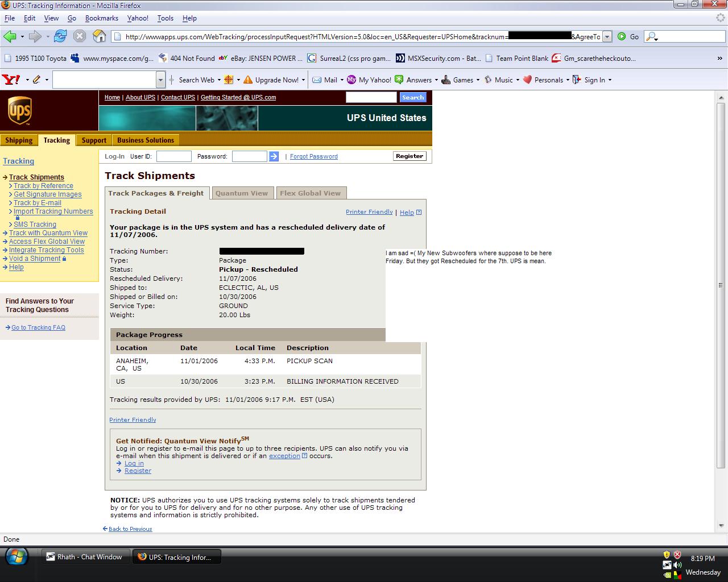This screenshot has height=582, width=728.
Task: Expand the Search Web dropdown arrow
Action: [219, 80]
